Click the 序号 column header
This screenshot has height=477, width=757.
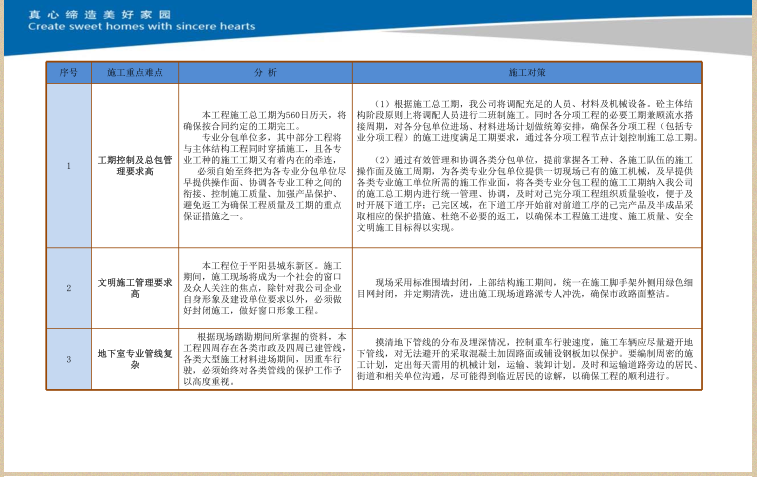point(68,73)
